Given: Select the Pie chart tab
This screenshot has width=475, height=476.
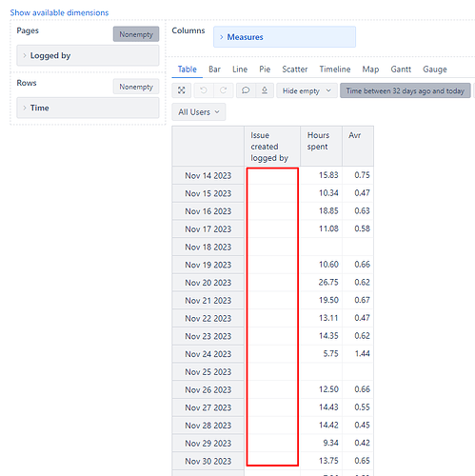Looking at the screenshot, I should pos(265,69).
